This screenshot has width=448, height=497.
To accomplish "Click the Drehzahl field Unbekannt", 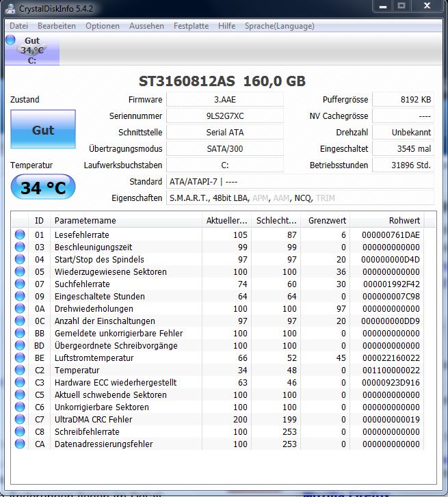I will click(x=403, y=132).
